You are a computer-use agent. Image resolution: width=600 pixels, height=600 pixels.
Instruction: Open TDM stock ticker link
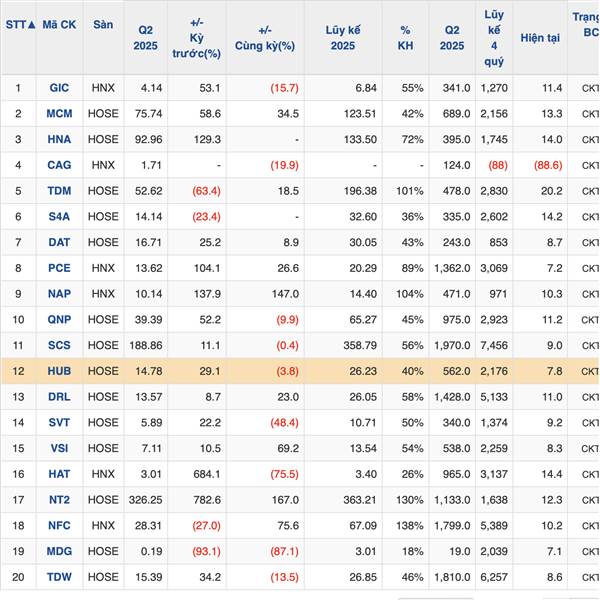pyautogui.click(x=59, y=191)
